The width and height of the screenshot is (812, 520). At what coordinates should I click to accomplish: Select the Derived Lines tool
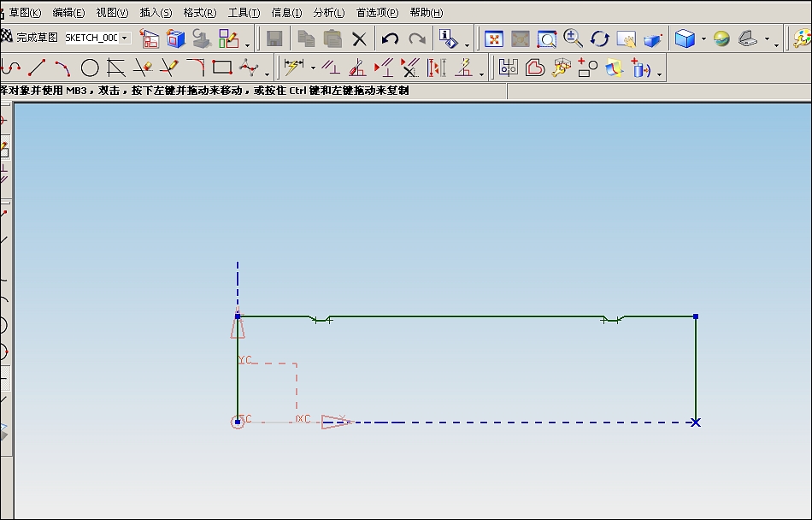(116, 68)
